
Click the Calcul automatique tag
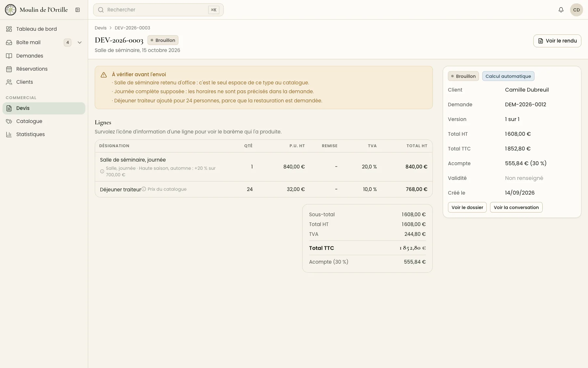pyautogui.click(x=508, y=76)
